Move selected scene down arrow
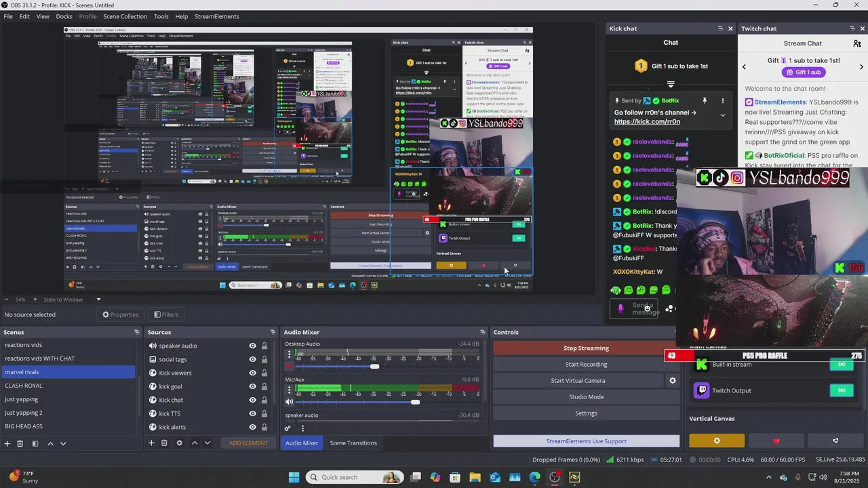868x488 pixels. tap(63, 443)
